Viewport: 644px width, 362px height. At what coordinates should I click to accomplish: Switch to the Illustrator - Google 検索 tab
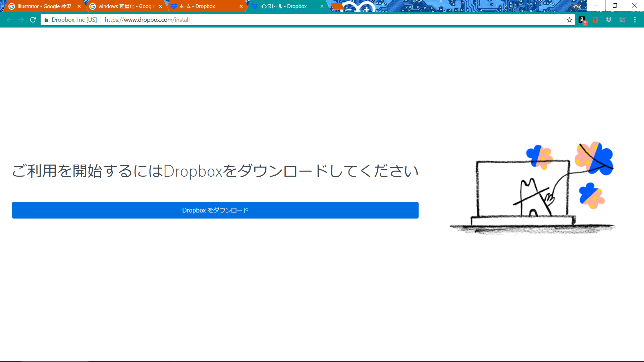(x=44, y=6)
